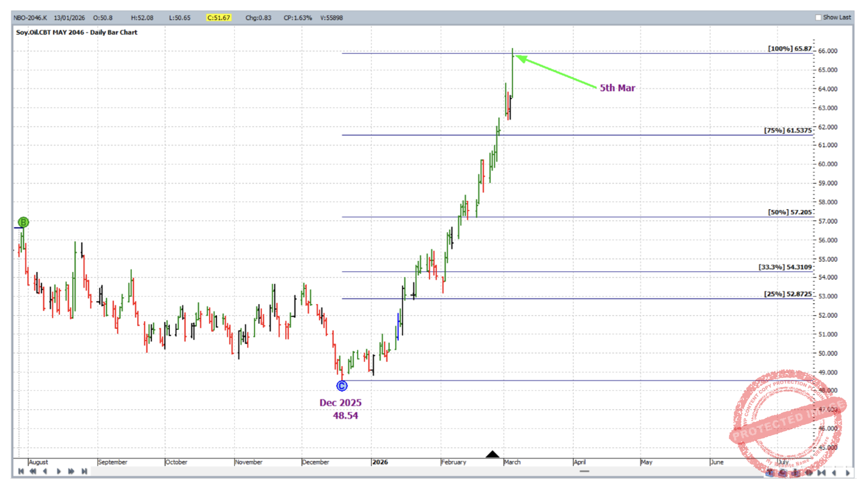Select the [50%] 57.205 level label
868x489 pixels.
(x=789, y=212)
